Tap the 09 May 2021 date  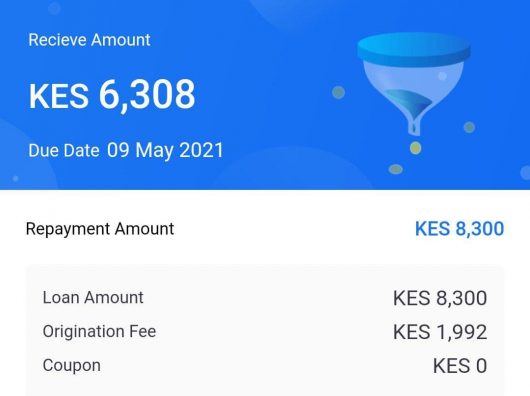pyautogui.click(x=165, y=150)
